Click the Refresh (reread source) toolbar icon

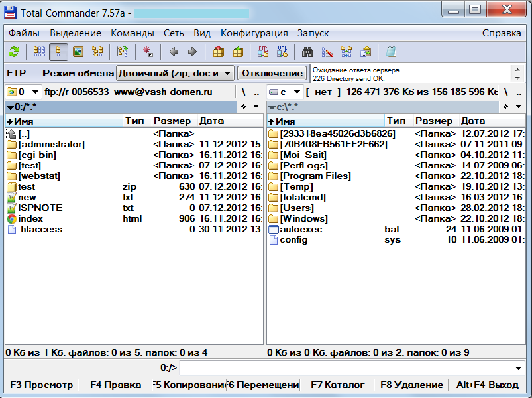[x=14, y=52]
